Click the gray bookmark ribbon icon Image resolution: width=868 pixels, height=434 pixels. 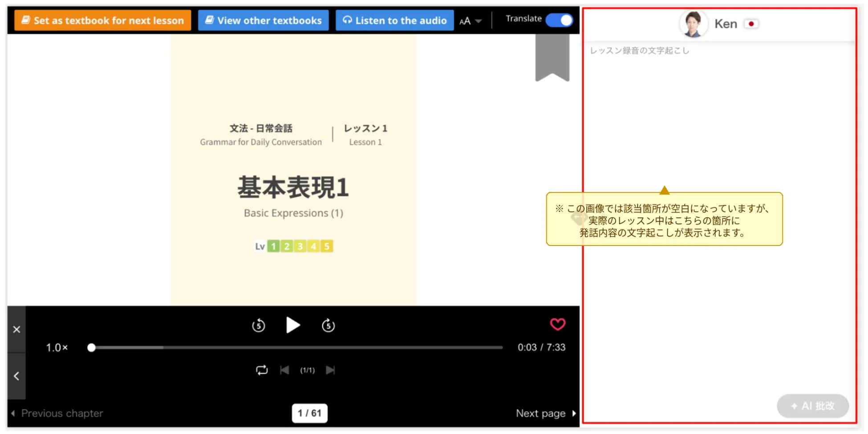pyautogui.click(x=552, y=57)
